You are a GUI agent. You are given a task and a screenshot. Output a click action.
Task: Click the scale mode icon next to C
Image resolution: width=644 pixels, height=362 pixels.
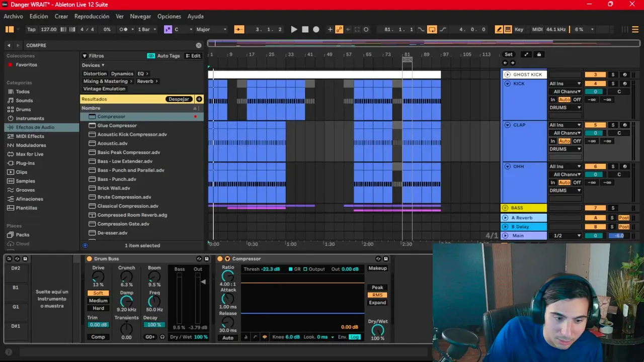point(168,30)
